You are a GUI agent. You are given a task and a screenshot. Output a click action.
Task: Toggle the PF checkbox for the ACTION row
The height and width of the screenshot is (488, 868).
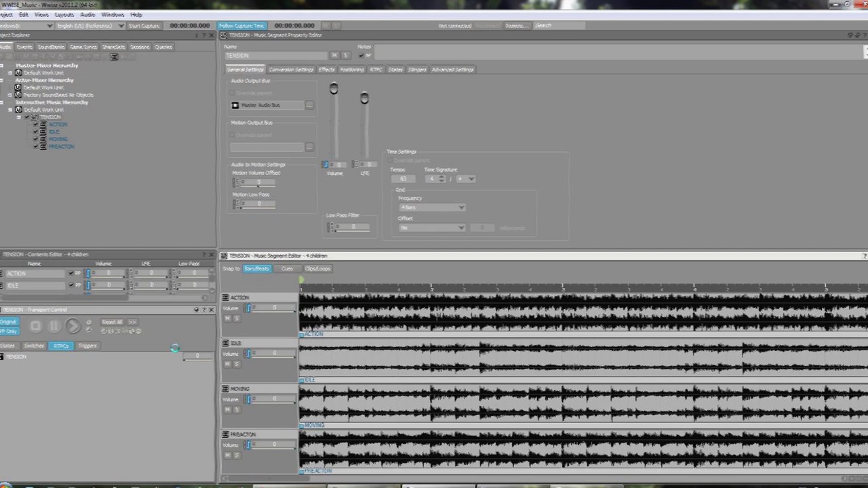[71, 273]
